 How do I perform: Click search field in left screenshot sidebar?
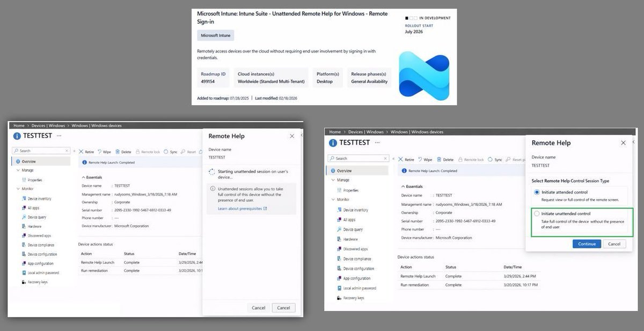click(41, 151)
